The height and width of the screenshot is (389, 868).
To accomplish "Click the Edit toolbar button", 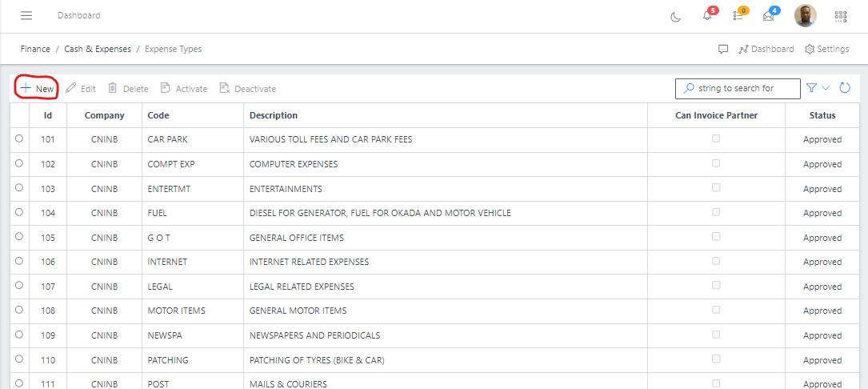I will tap(81, 89).
